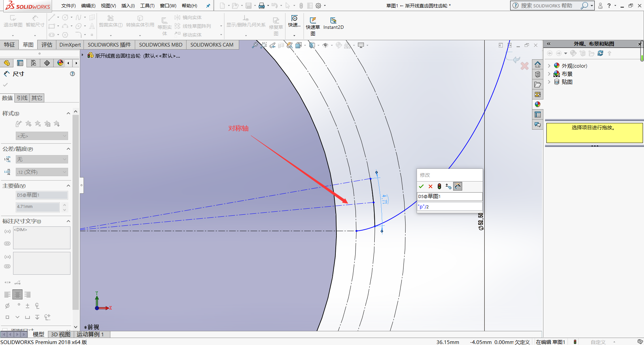This screenshot has width=644, height=345.
Task: Click in the "p"/2 value field
Action: tap(449, 207)
